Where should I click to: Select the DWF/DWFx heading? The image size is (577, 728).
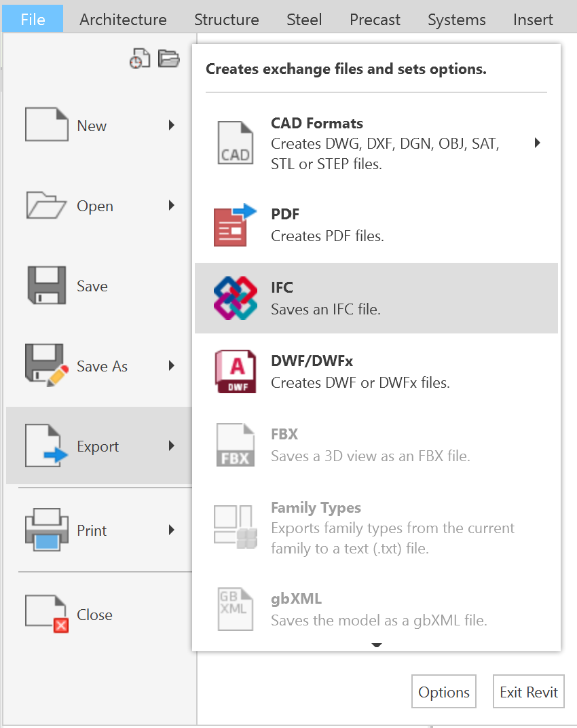click(312, 361)
